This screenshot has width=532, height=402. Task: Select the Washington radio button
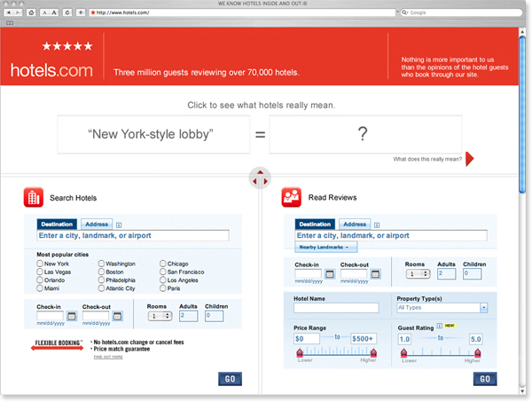[101, 264]
